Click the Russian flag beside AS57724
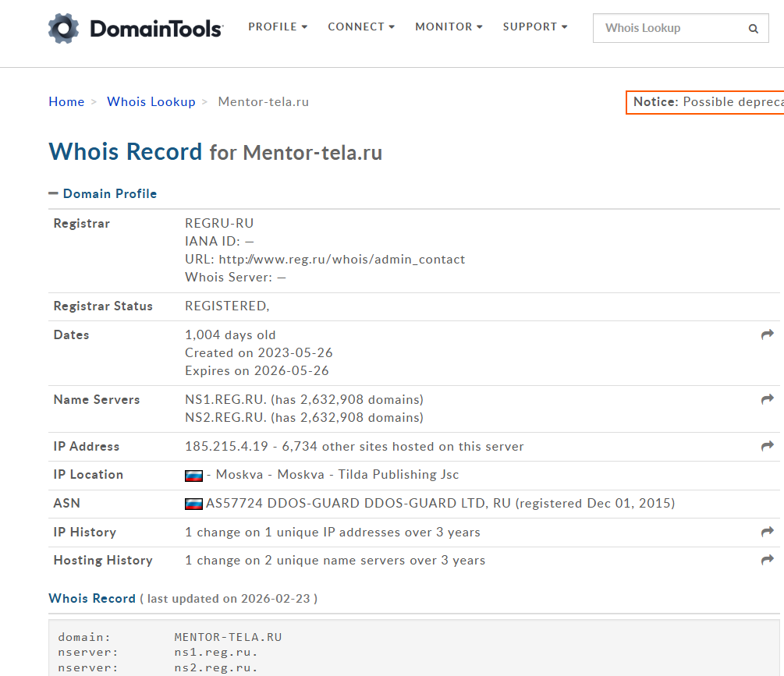This screenshot has width=784, height=676. click(x=193, y=504)
